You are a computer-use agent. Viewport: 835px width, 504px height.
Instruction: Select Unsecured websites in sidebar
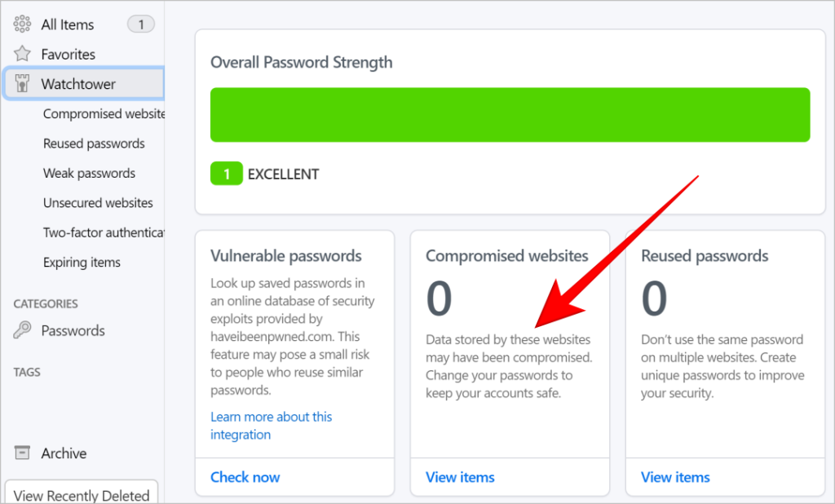pyautogui.click(x=98, y=202)
